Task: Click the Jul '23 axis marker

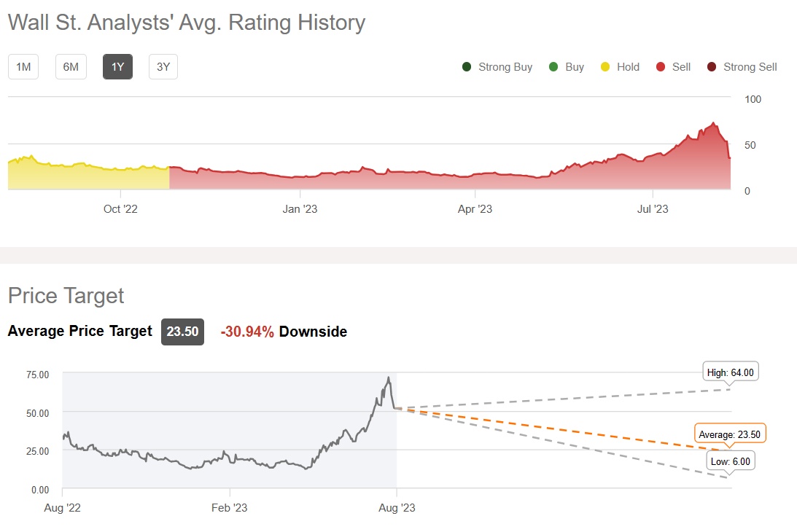Action: 653,210
